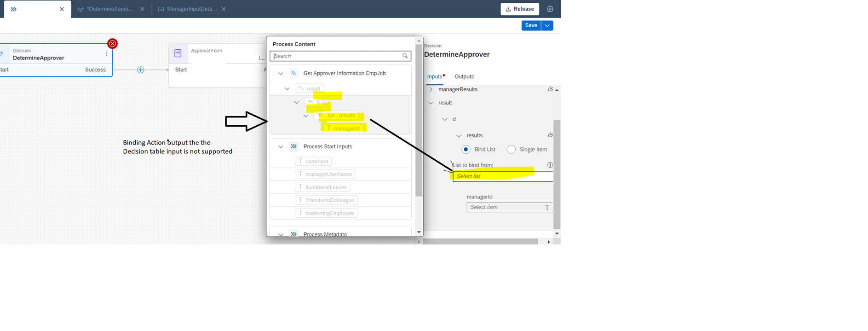Click the search magnifier in Process Content
Image resolution: width=868 pixels, height=331 pixels.
pos(405,56)
